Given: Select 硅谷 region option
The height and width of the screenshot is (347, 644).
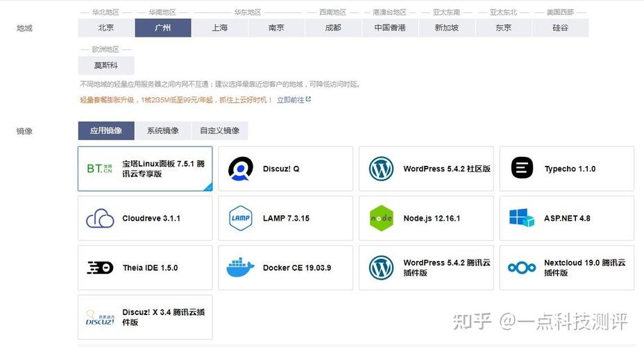Looking at the screenshot, I should pos(561,28).
